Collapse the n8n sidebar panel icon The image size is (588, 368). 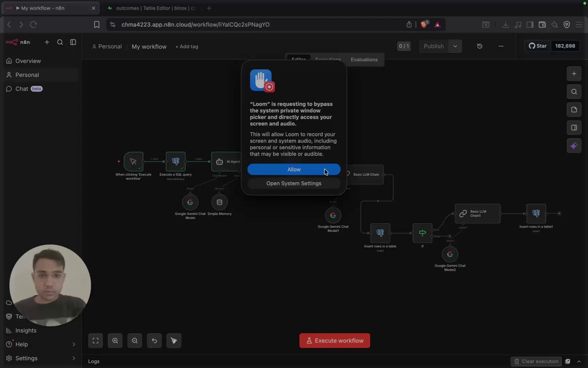point(73,42)
